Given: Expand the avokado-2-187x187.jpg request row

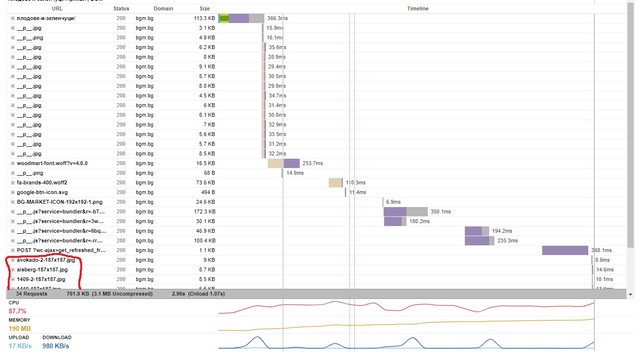Looking at the screenshot, I should click(x=13, y=260).
